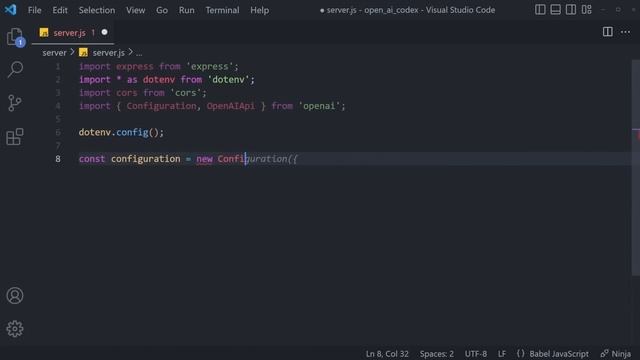Toggle the bottom panel layout icon
This screenshot has width=640, height=360.
click(556, 9)
